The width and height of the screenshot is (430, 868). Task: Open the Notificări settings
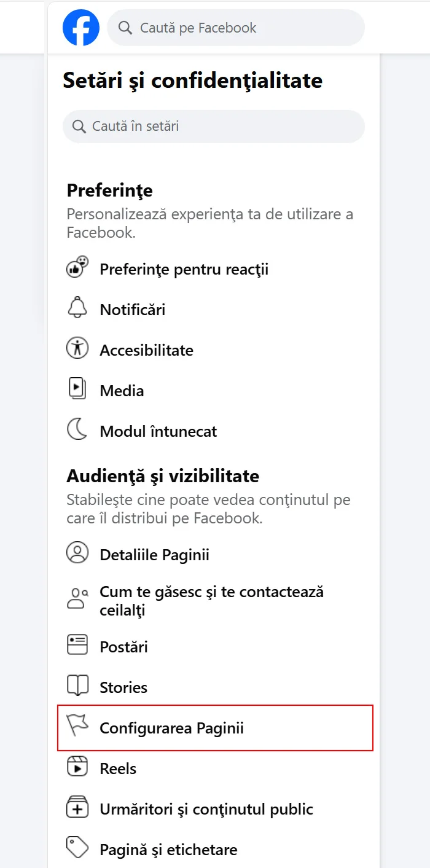point(133,310)
